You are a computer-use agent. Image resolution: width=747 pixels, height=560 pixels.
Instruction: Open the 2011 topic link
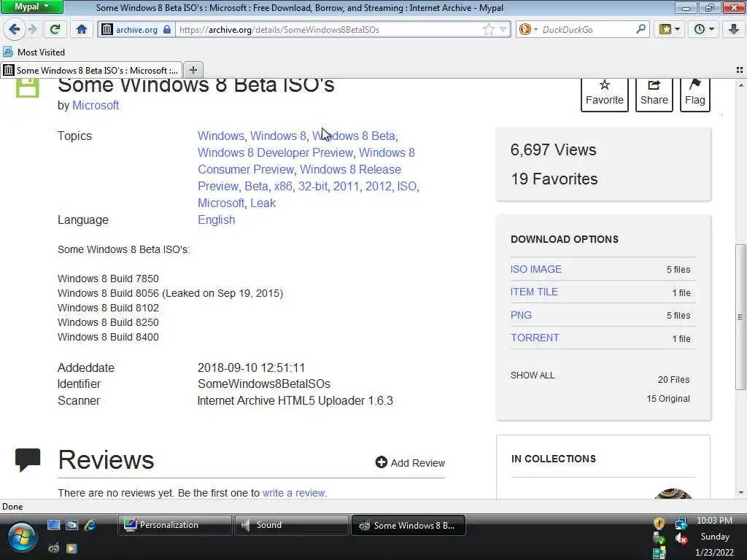pyautogui.click(x=346, y=186)
